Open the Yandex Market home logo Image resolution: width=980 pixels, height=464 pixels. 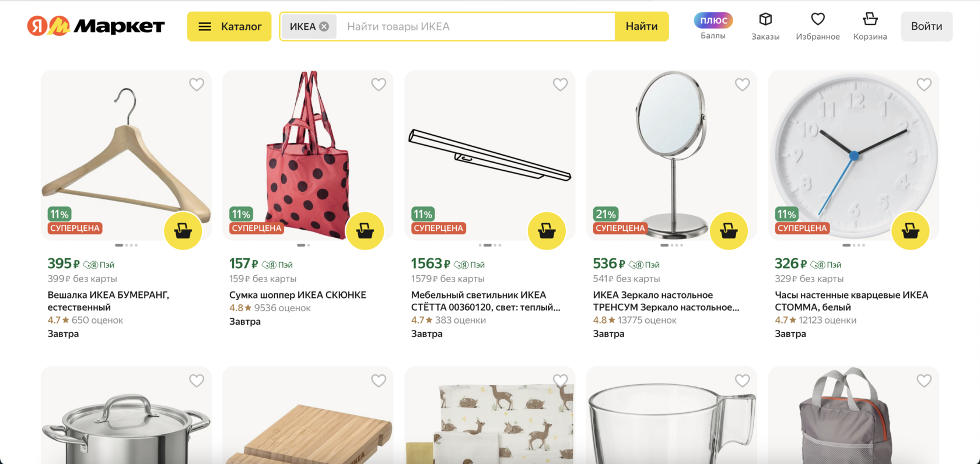click(x=96, y=26)
